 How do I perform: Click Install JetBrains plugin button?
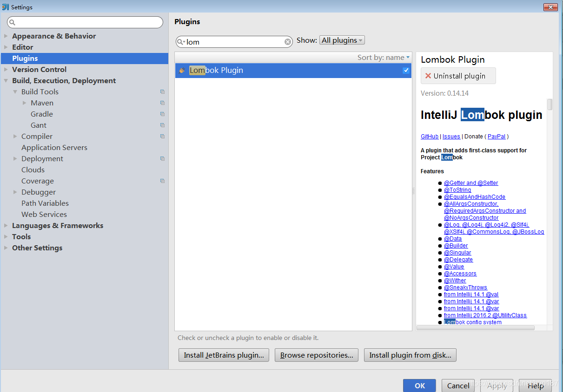click(x=224, y=355)
